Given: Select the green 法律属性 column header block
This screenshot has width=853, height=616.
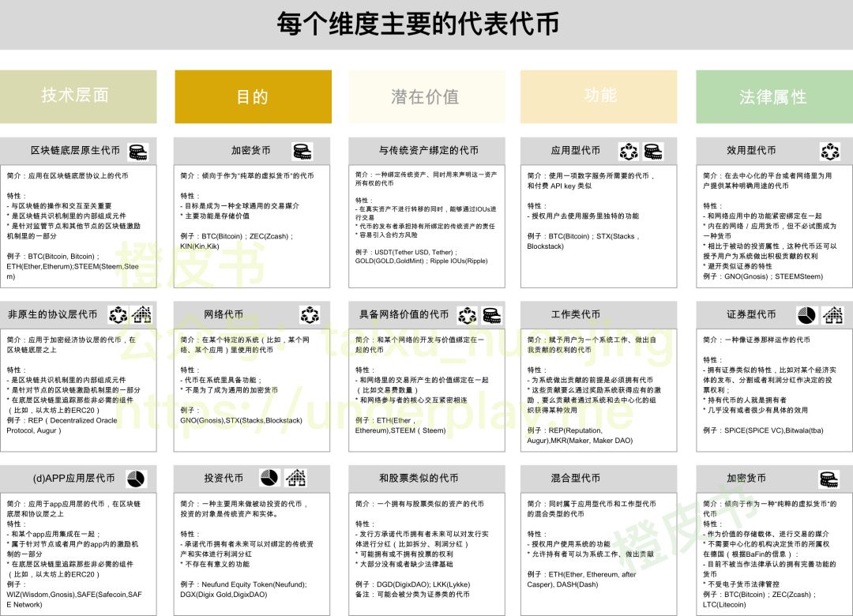Looking at the screenshot, I should tap(775, 96).
